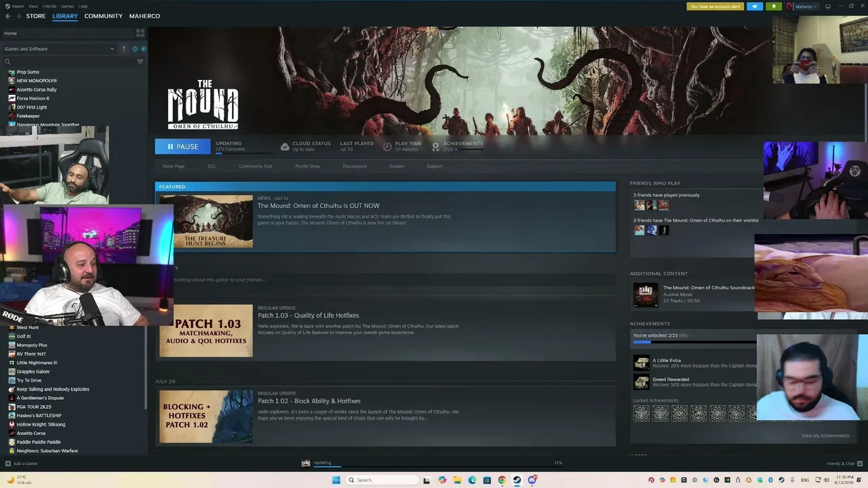Open the Patch 1.03 update thumbnail

[206, 331]
